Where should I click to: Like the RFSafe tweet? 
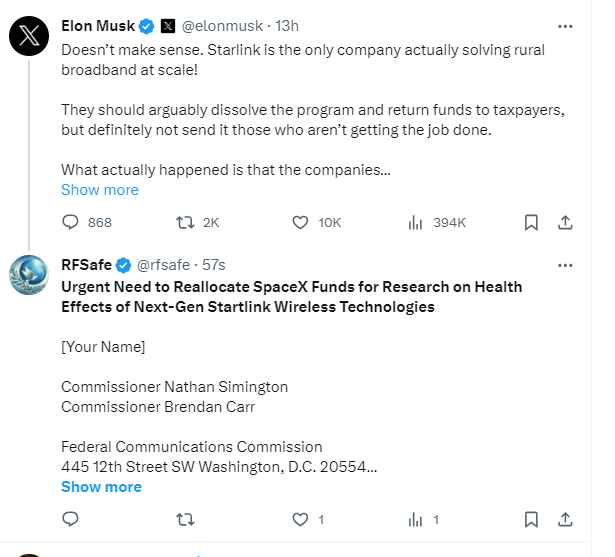point(301,519)
